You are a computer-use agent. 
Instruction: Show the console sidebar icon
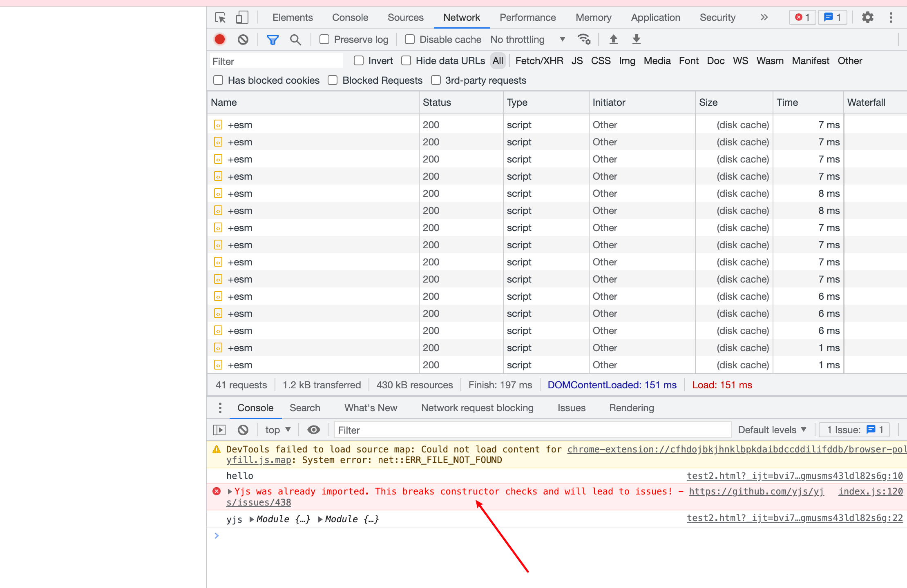click(219, 430)
